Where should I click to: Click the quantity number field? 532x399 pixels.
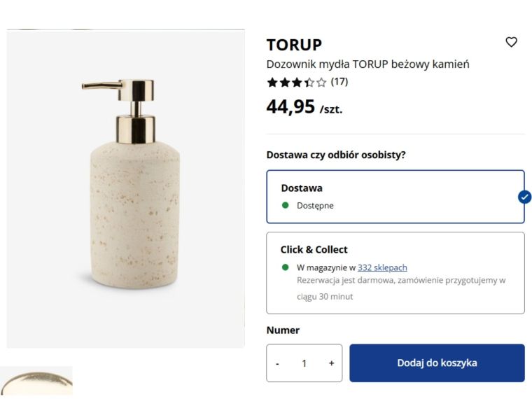(x=304, y=363)
